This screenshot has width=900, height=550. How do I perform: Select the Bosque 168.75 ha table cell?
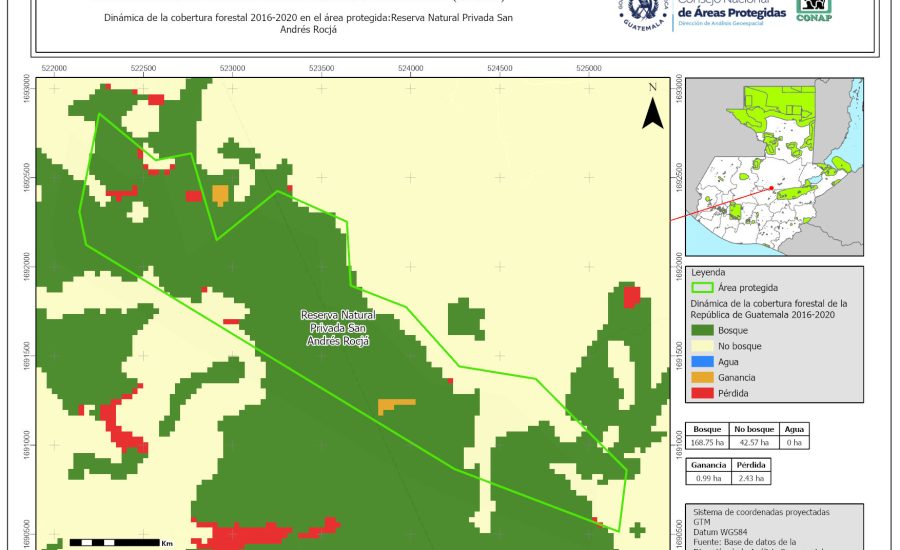click(x=707, y=441)
